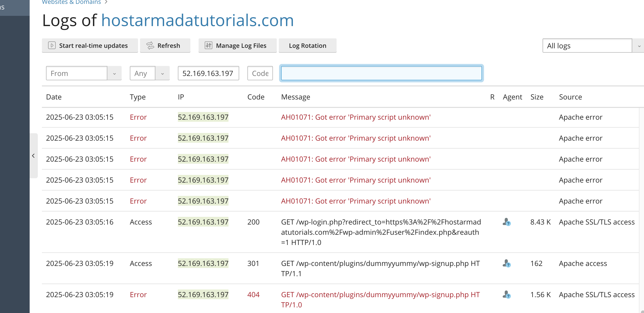Click the GET /wp-login.php message text
Image resolution: width=644 pixels, height=313 pixels.
click(381, 232)
